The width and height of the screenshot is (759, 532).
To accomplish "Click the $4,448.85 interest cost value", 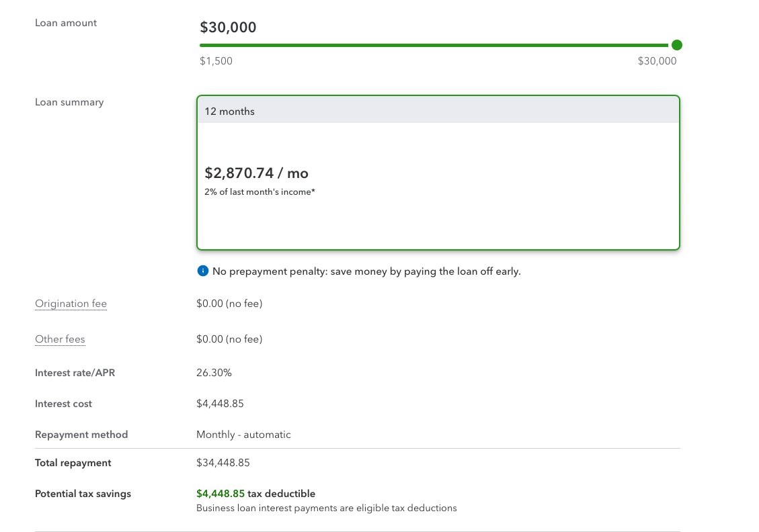I will 220,403.
